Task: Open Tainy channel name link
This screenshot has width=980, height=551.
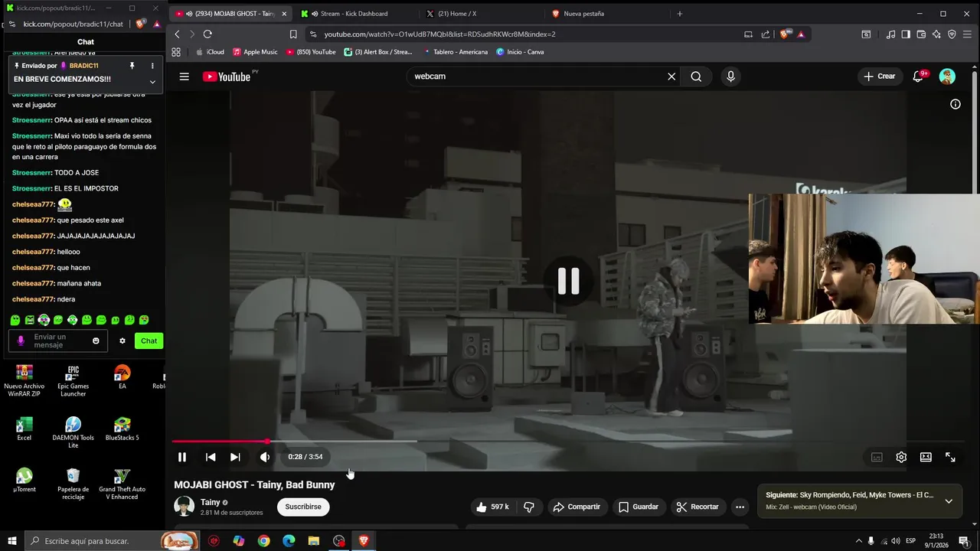Action: [211, 502]
